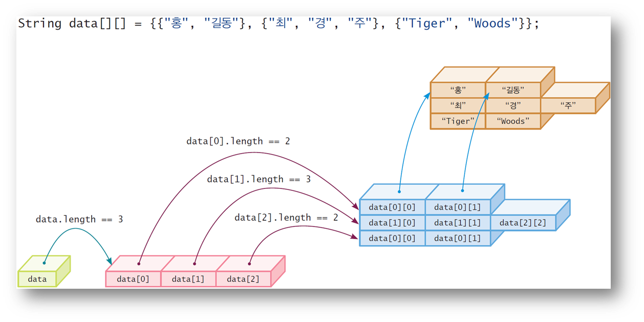This screenshot has height=322, width=644.
Task: Click the orange "Woods" string cell
Action: click(512, 121)
